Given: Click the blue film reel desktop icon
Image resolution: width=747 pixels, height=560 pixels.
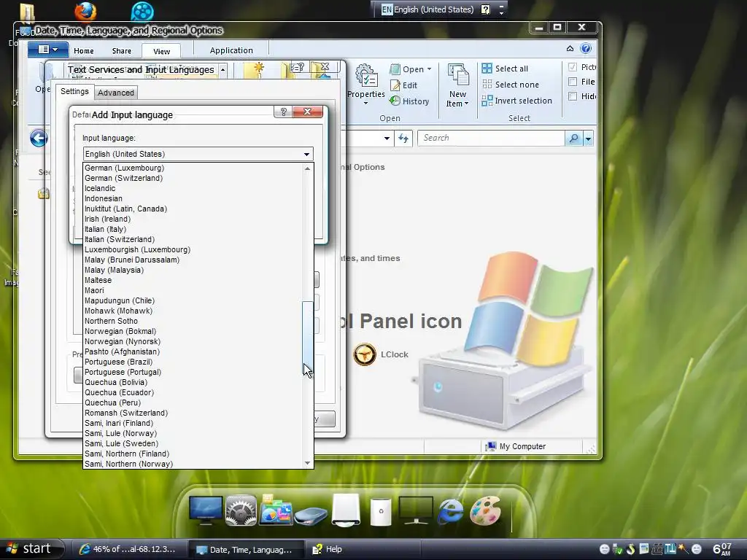Looking at the screenshot, I should point(142,12).
